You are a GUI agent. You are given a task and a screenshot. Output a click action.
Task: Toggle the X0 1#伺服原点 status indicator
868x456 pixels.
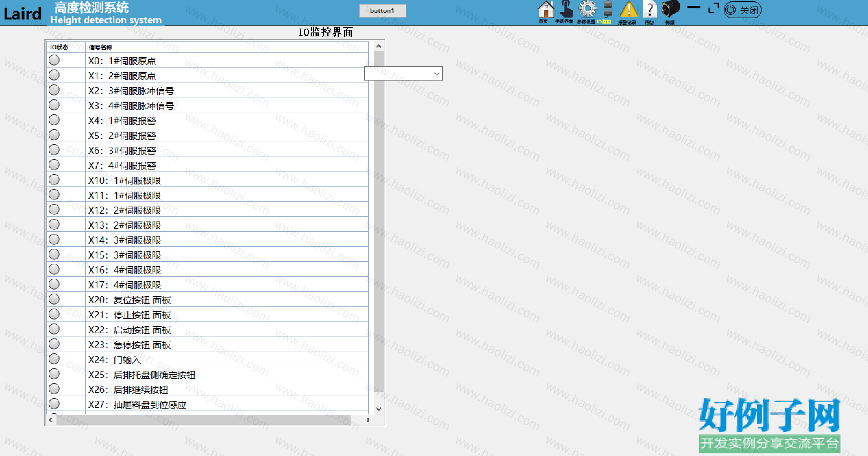(54, 60)
